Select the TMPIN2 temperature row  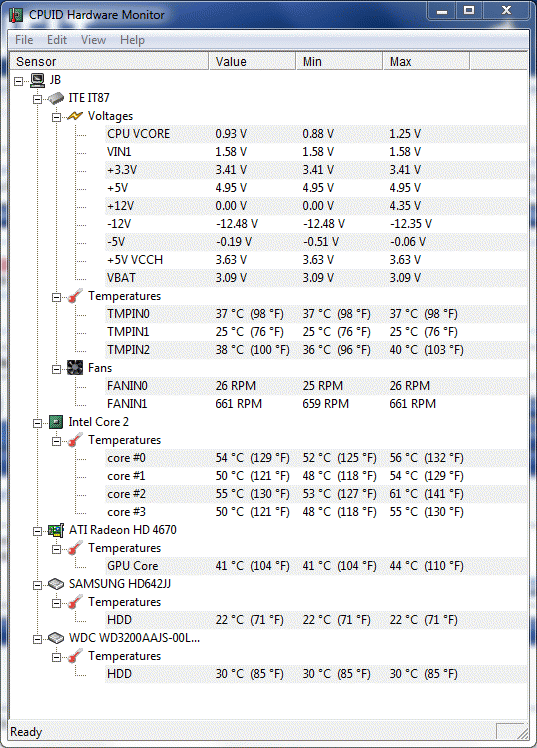(316, 350)
